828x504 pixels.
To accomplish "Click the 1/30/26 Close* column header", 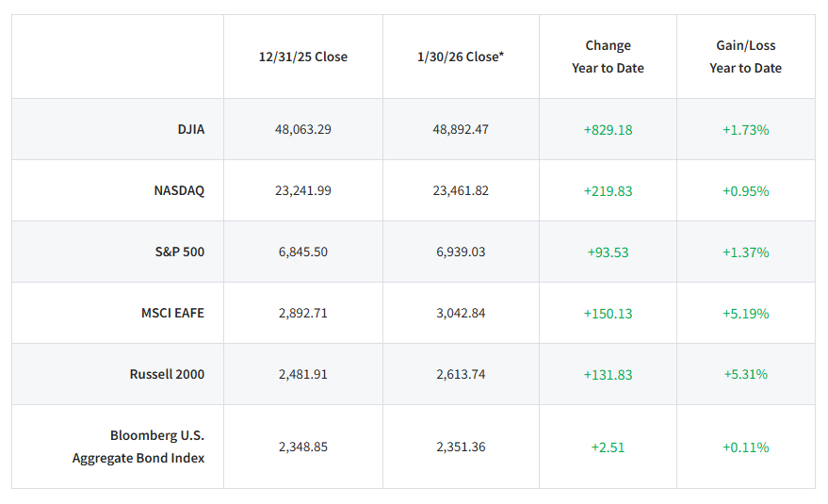I will 461,57.
